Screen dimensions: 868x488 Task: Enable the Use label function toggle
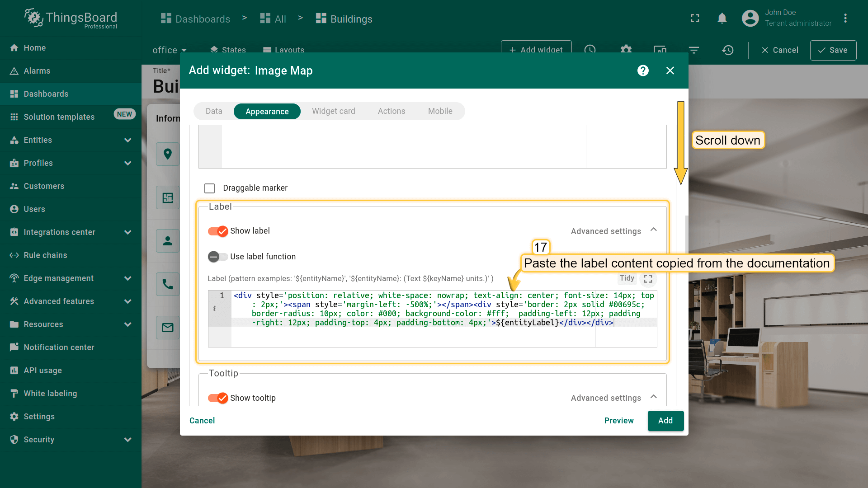tap(218, 257)
